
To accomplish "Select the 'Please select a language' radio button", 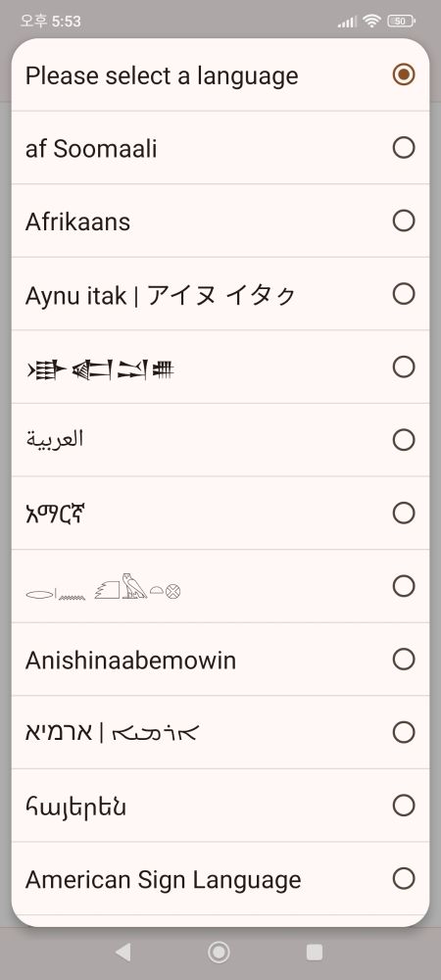I will coord(404,74).
